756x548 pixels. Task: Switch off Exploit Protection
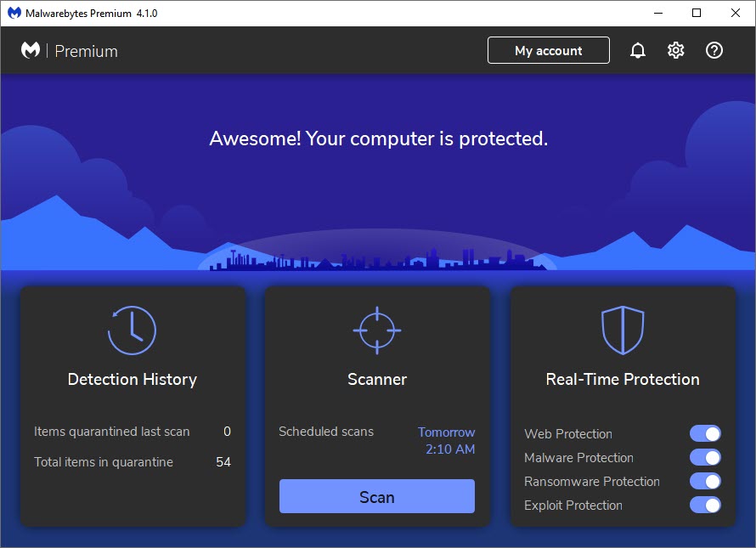point(705,505)
